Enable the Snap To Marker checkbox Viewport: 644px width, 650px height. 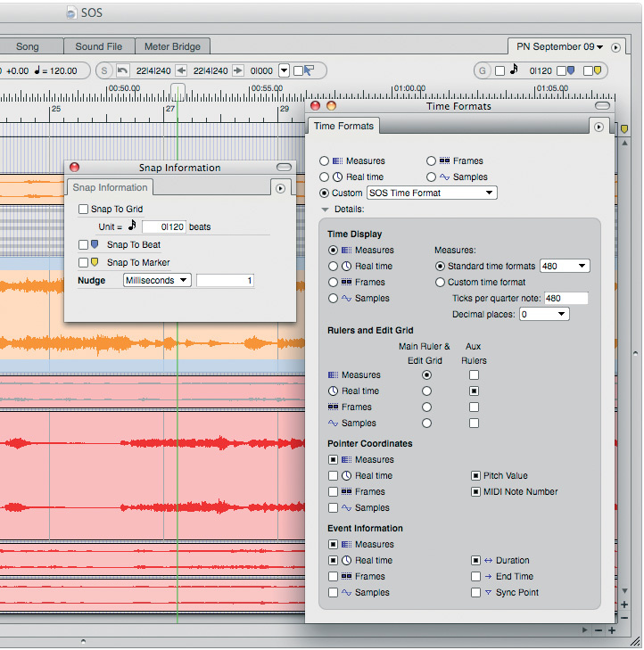tap(83, 262)
